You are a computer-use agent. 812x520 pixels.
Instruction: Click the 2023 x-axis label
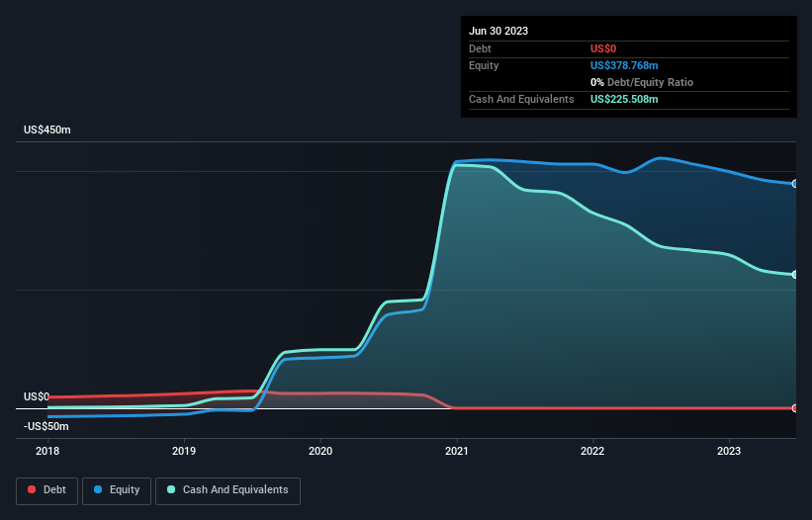point(729,451)
